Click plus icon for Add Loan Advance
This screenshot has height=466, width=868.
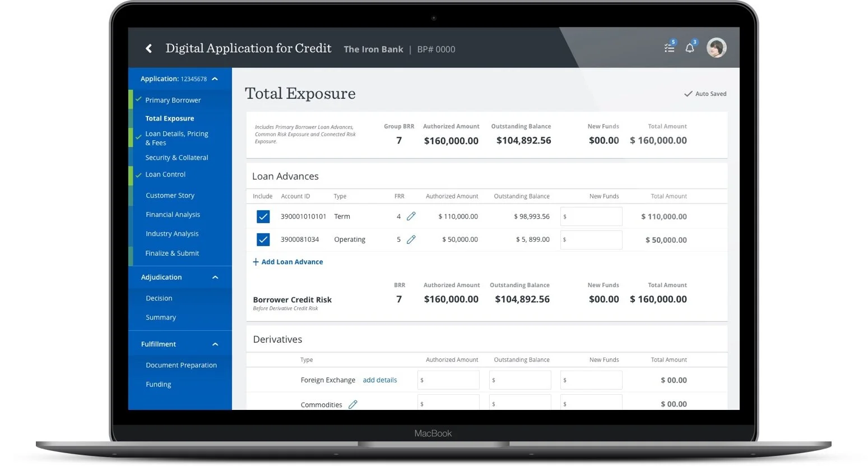tap(256, 262)
